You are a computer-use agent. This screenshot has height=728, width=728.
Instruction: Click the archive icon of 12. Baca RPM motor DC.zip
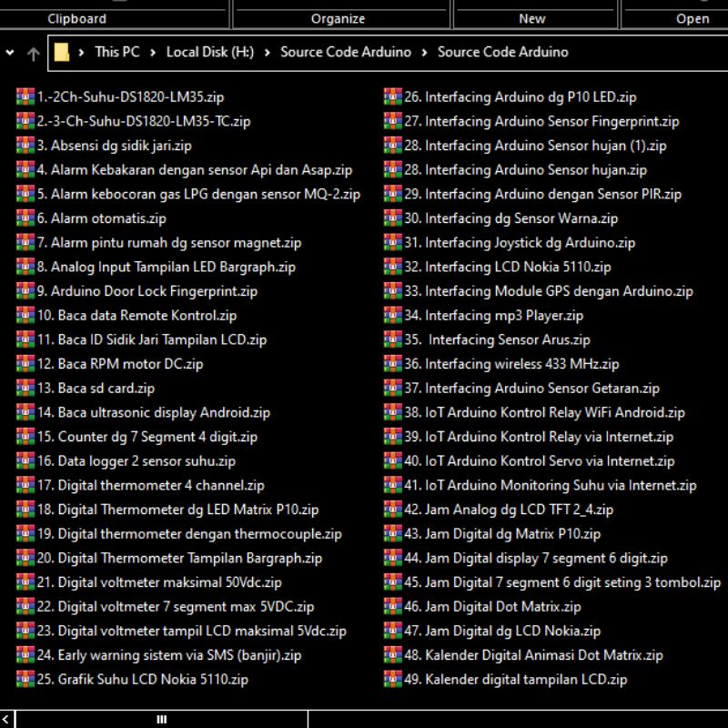25,364
